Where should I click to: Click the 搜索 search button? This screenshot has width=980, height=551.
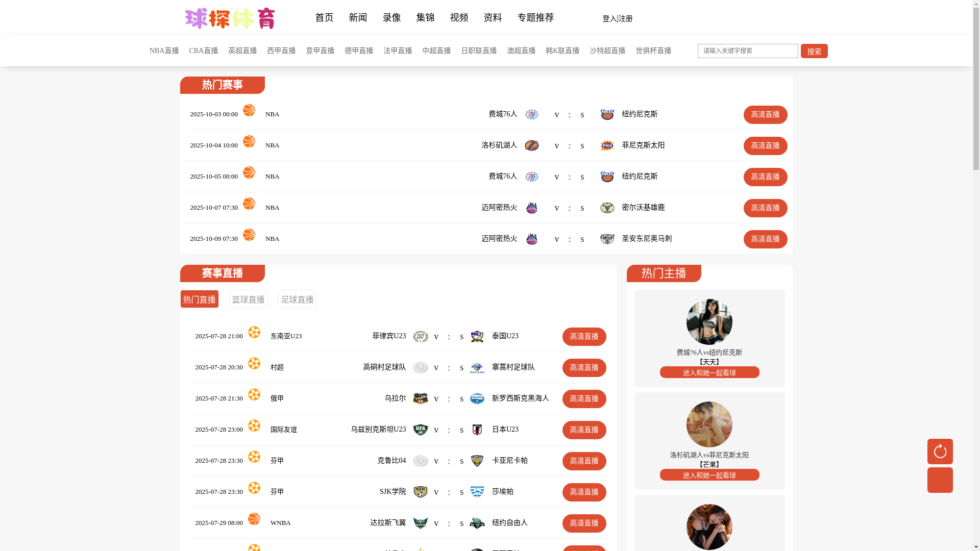[814, 51]
